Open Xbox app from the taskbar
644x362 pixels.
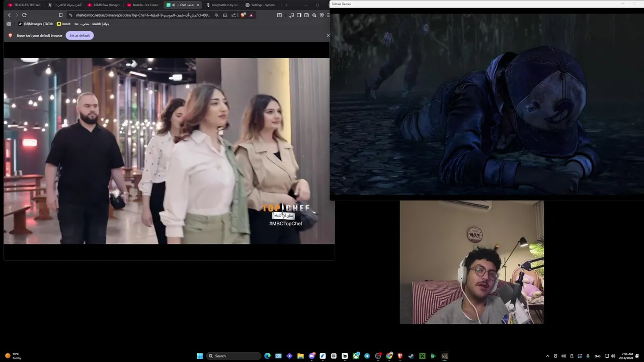tap(356, 356)
